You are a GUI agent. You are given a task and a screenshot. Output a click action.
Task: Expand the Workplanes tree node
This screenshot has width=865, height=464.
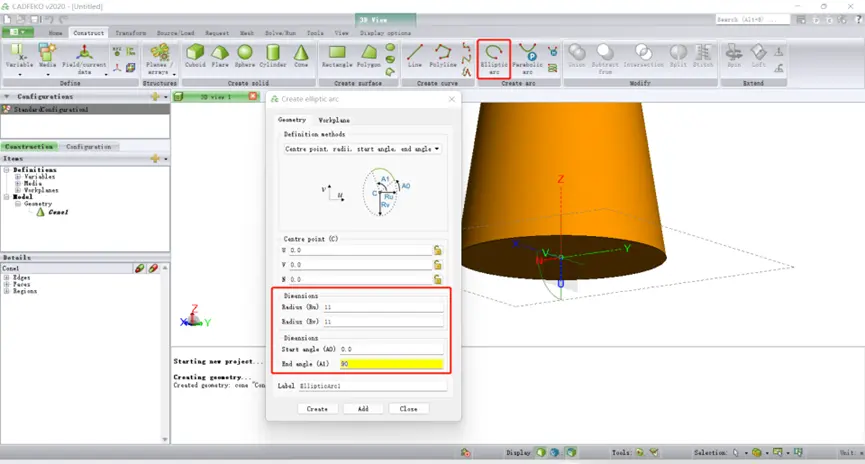pyautogui.click(x=18, y=190)
